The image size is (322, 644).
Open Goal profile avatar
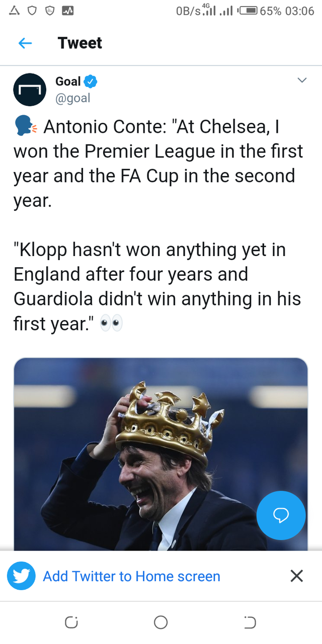point(30,90)
